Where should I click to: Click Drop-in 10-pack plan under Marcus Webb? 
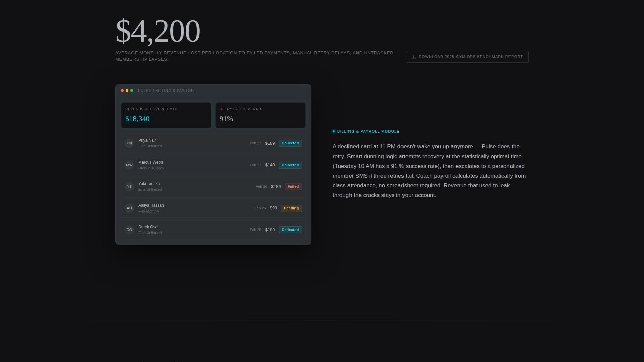(151, 168)
